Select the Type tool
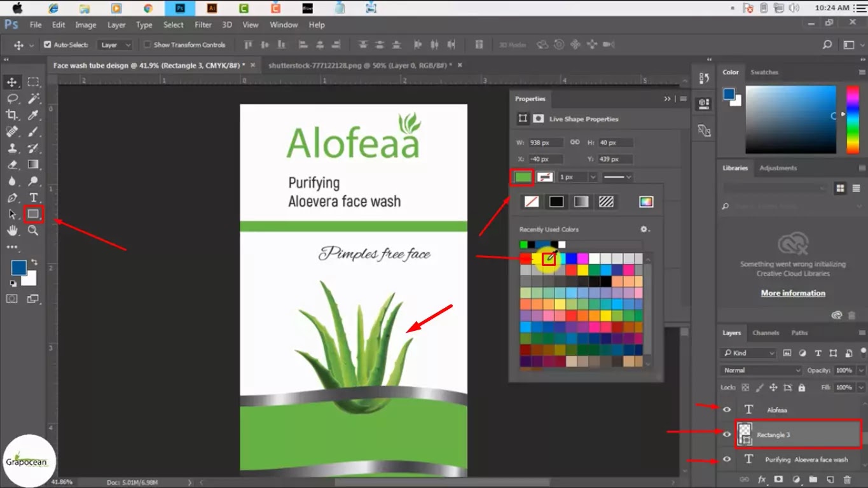The width and height of the screenshot is (868, 488). click(x=33, y=198)
